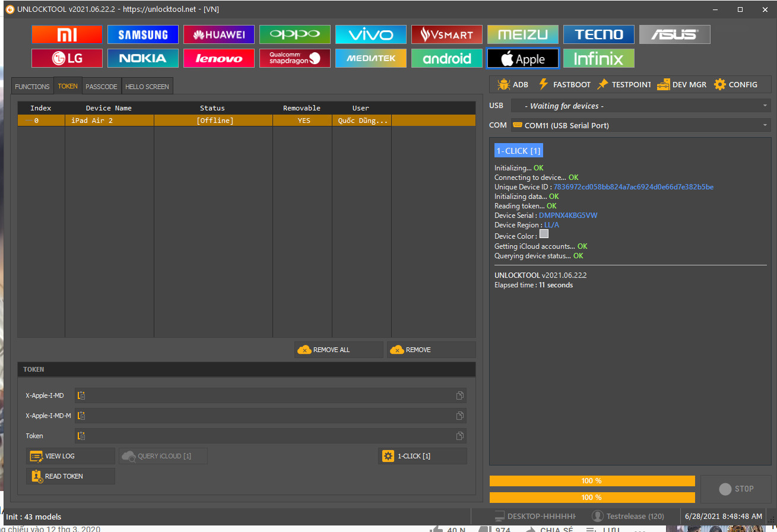Open the Testpoint tool
The height and width of the screenshot is (532, 777).
[624, 84]
